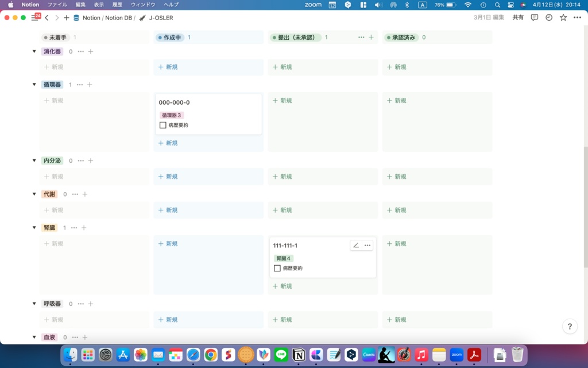Open options for 提出（未承認）column
This screenshot has height=368, width=588.
361,37
